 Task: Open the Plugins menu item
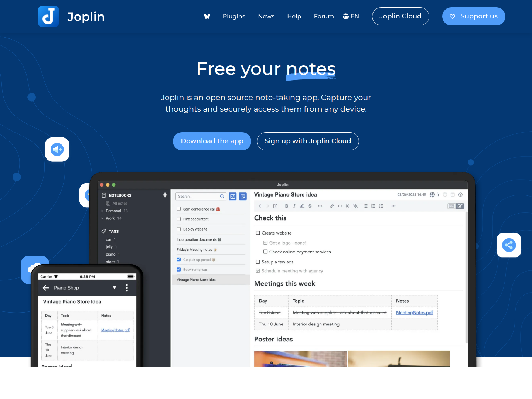tap(234, 16)
